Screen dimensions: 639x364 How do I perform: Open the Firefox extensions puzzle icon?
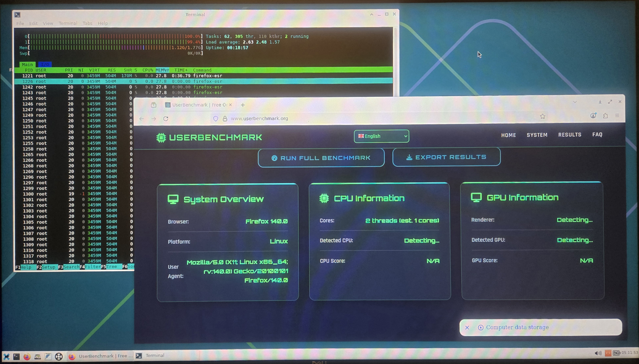[x=605, y=116]
